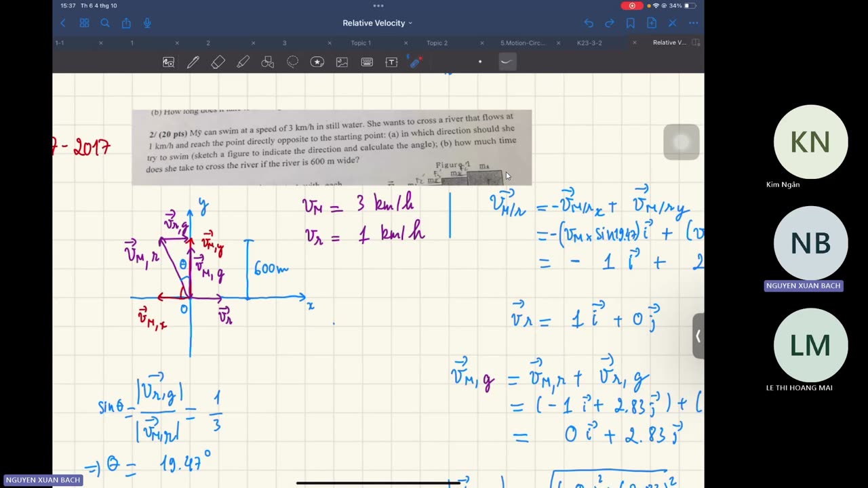Open the Relative Velocity title dropdown

click(378, 23)
